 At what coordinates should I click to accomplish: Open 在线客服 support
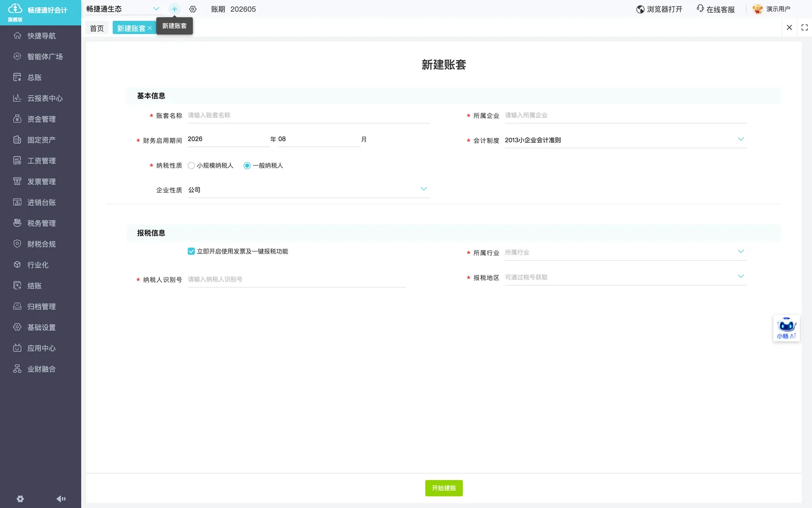point(716,9)
